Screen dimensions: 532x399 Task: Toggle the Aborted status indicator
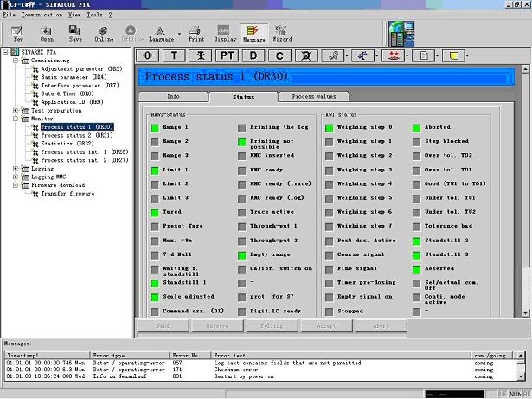pos(417,128)
